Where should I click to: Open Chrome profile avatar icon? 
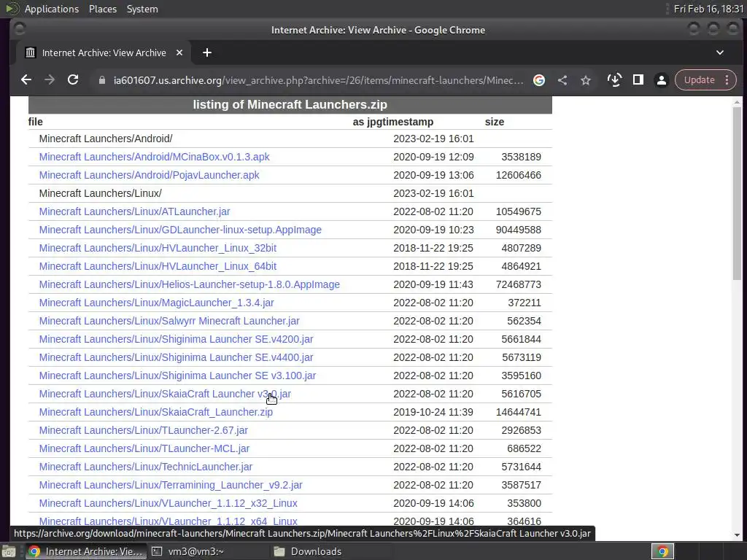coord(661,80)
